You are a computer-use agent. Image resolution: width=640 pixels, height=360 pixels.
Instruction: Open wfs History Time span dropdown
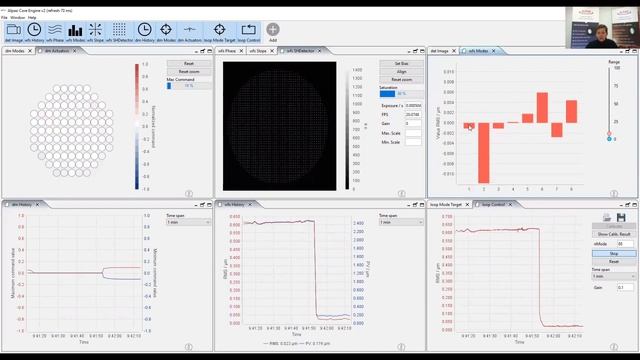coord(401,222)
